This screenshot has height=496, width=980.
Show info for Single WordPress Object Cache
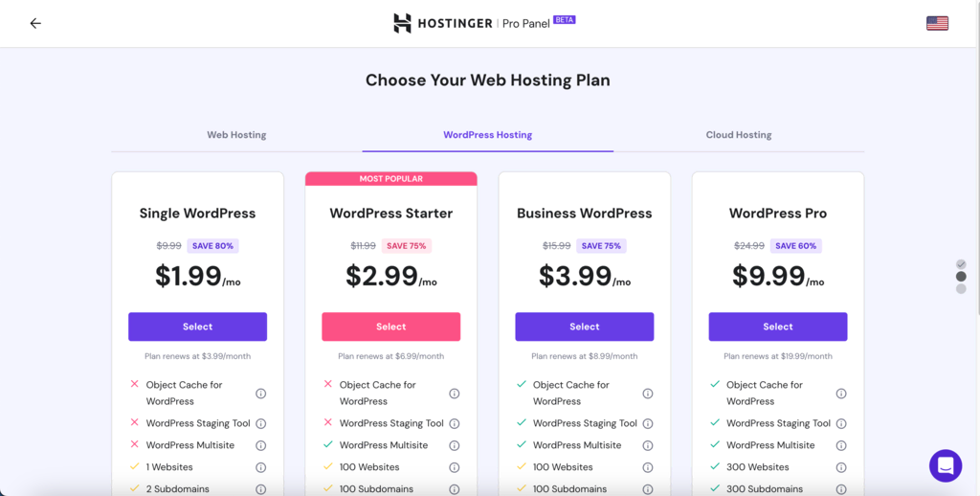pyautogui.click(x=260, y=394)
